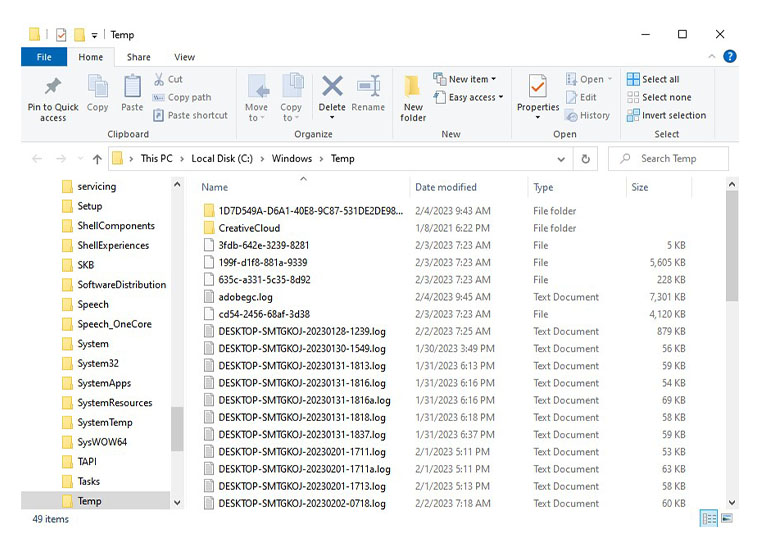Select the System32 folder in navigation tree
Viewport: 760px width, 550px height.
tap(97, 363)
